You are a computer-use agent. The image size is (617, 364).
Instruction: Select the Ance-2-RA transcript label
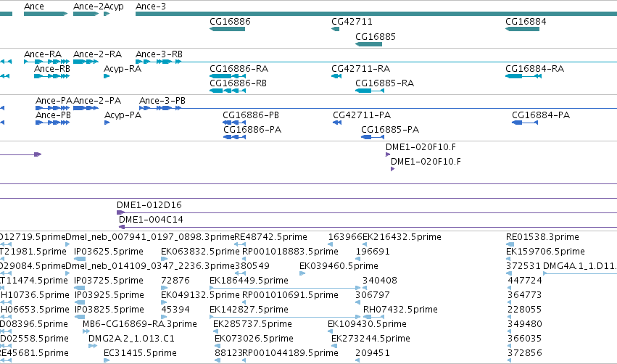tap(98, 54)
